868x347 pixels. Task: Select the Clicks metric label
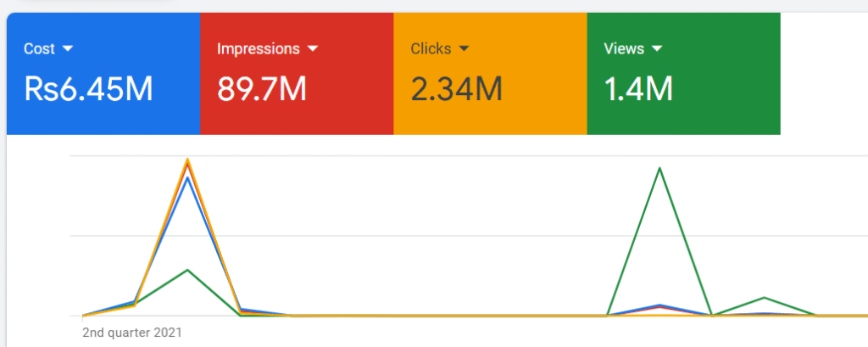click(x=431, y=48)
